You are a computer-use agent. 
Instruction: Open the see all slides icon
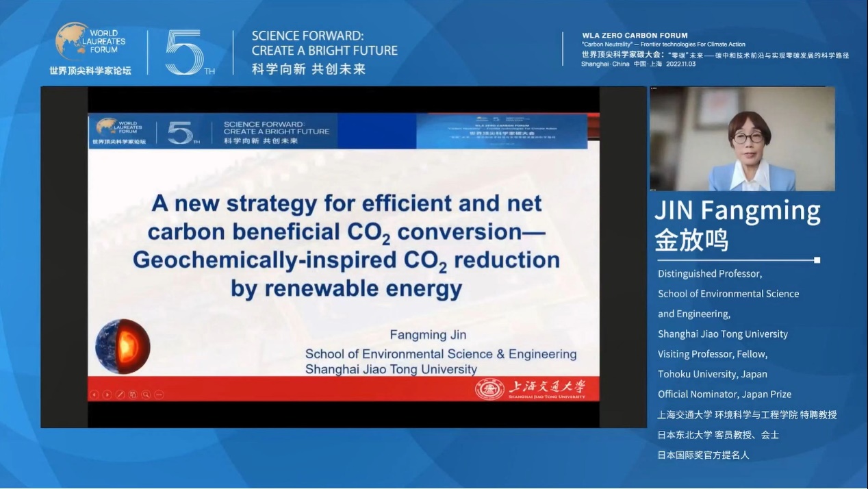pos(133,394)
